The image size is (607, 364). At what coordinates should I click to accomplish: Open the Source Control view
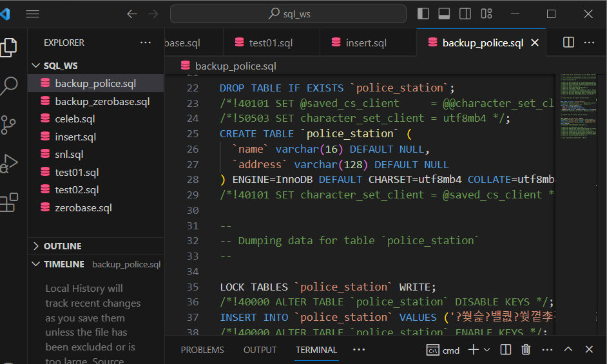click(x=9, y=124)
